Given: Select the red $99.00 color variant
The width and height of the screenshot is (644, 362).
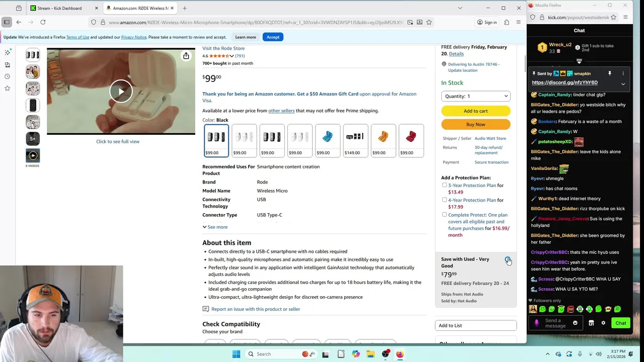Looking at the screenshot, I should (x=411, y=141).
